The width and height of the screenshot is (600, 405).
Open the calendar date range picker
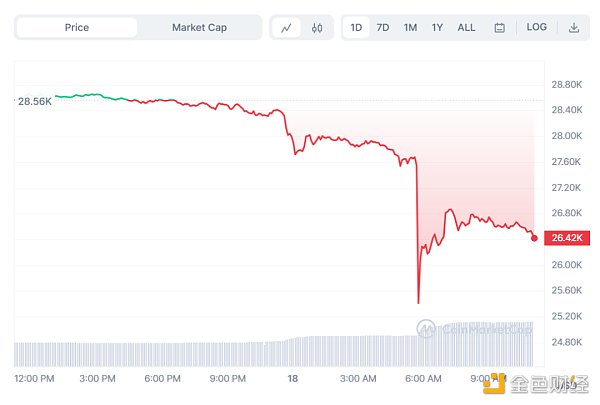tap(499, 28)
